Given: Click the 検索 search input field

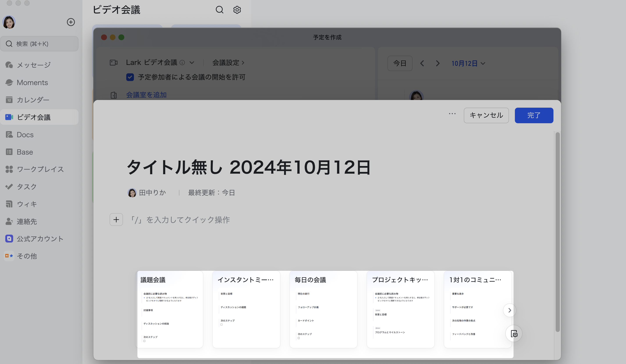Looking at the screenshot, I should pos(40,44).
